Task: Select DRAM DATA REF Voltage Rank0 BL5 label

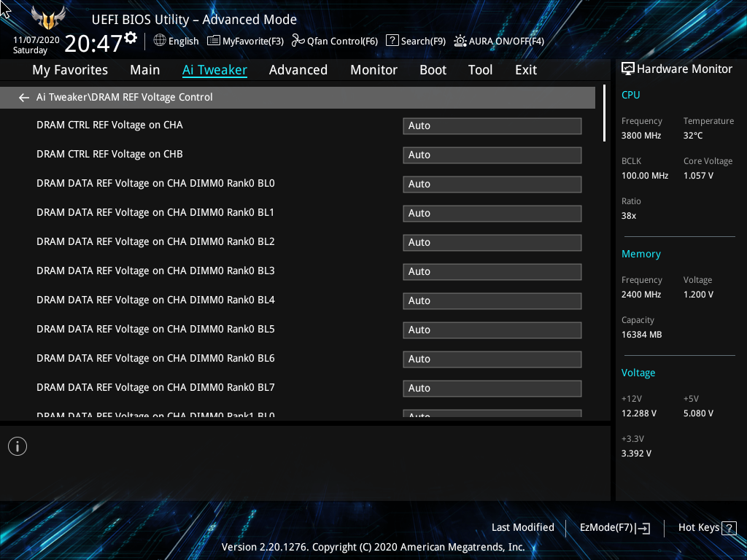Action: [x=155, y=329]
